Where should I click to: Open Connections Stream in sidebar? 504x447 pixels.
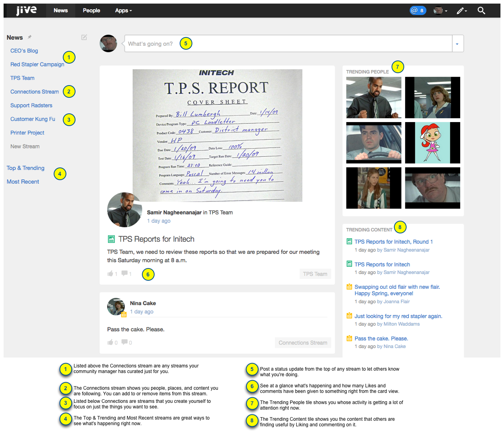coord(35,92)
